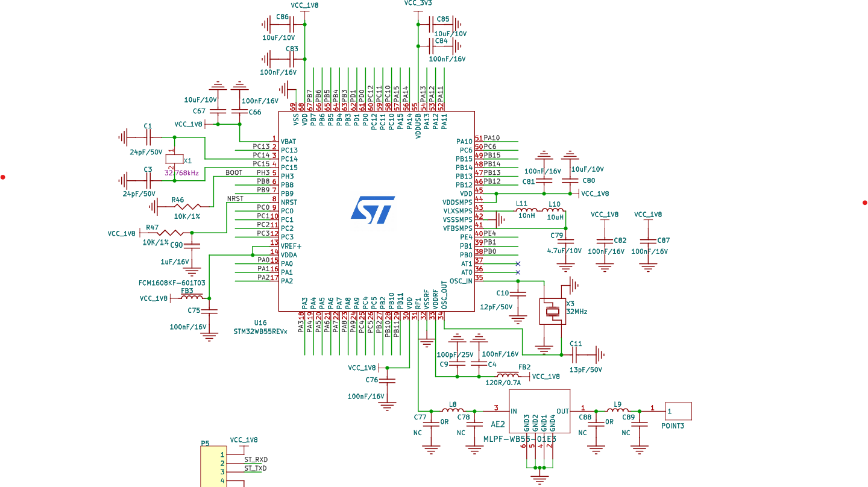Click the 32.768kHz crystal symbol X1
The image size is (868, 487).
pyautogui.click(x=175, y=159)
